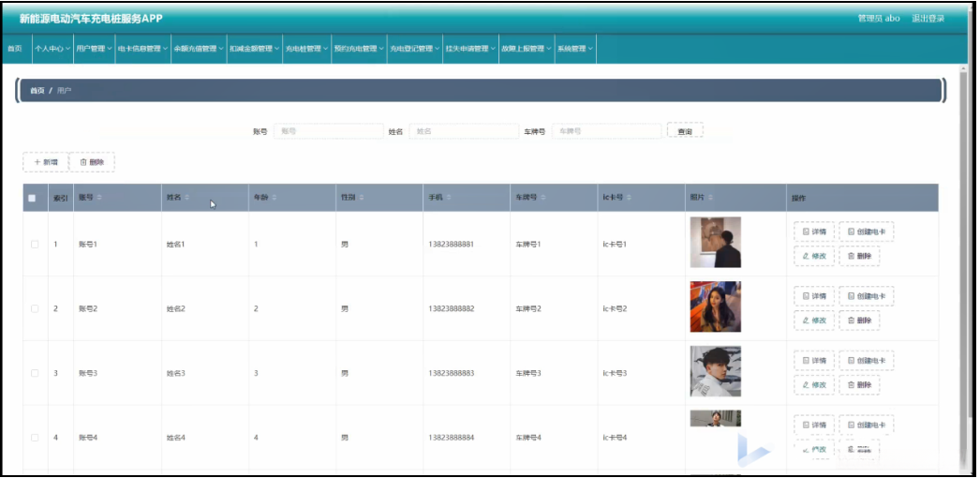Select the row checkbox for 账号2
980x478 pixels.
35,308
